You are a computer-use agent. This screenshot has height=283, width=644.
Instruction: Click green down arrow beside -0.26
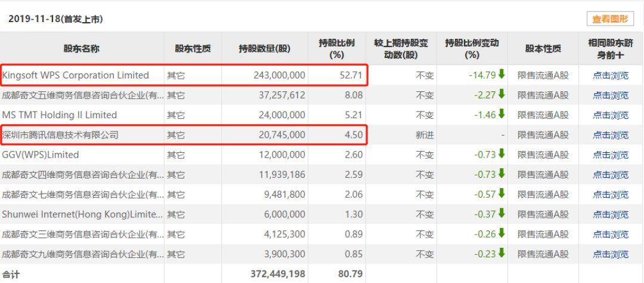pos(501,234)
